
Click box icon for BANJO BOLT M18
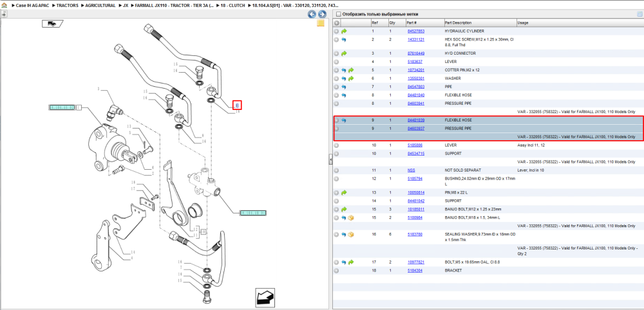(x=351, y=218)
